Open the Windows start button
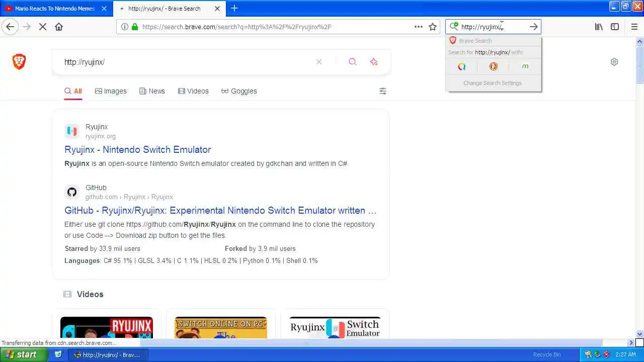Image resolution: width=644 pixels, height=362 pixels. click(24, 354)
